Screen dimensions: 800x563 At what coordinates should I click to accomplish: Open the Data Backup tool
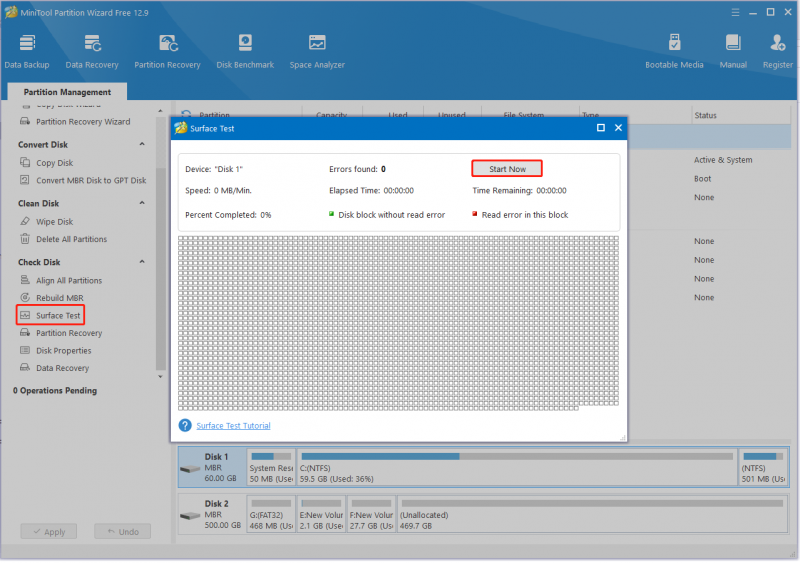pyautogui.click(x=27, y=52)
